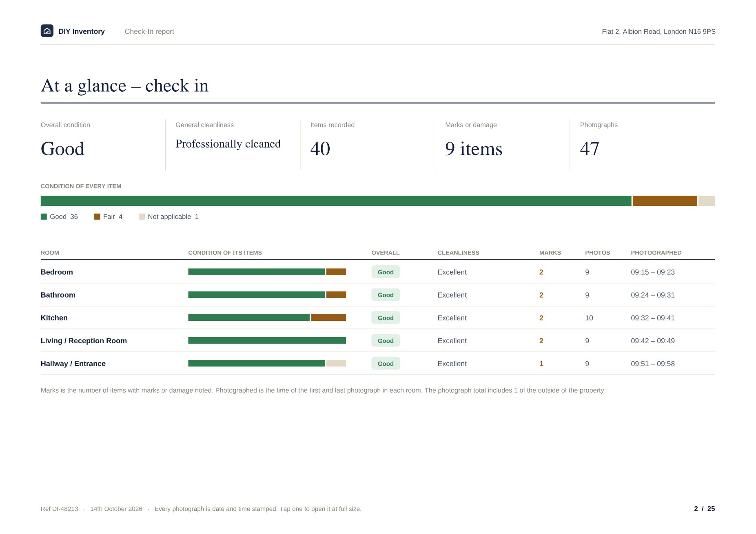Click the page number 2 / 25

tap(704, 509)
